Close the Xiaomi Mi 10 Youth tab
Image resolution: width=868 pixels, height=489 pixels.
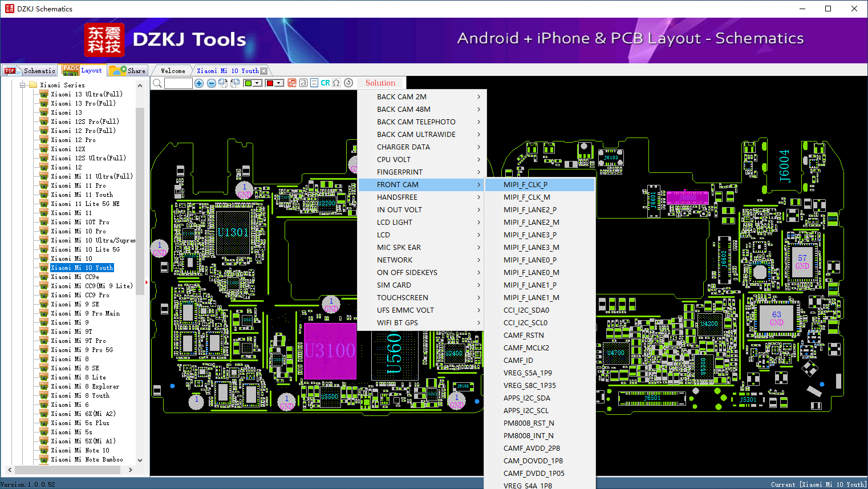coord(263,71)
